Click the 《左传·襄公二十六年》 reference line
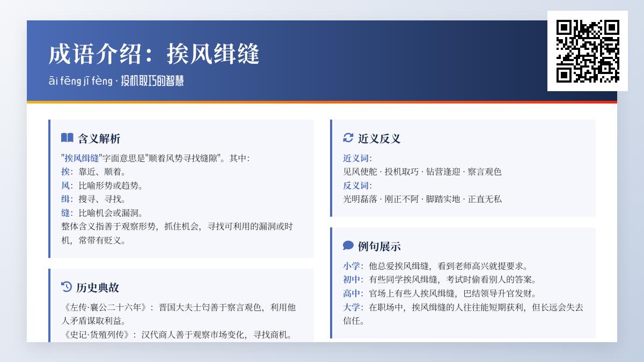 click(179, 314)
